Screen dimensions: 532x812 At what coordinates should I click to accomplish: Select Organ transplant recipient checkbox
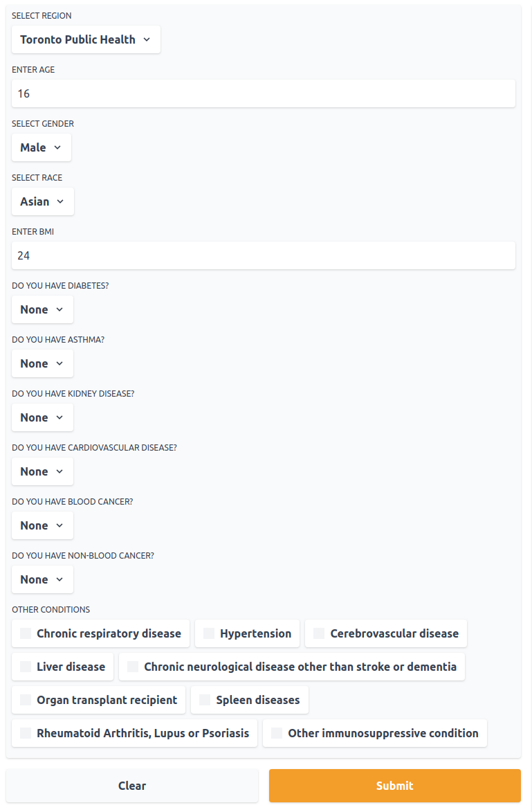pos(26,700)
